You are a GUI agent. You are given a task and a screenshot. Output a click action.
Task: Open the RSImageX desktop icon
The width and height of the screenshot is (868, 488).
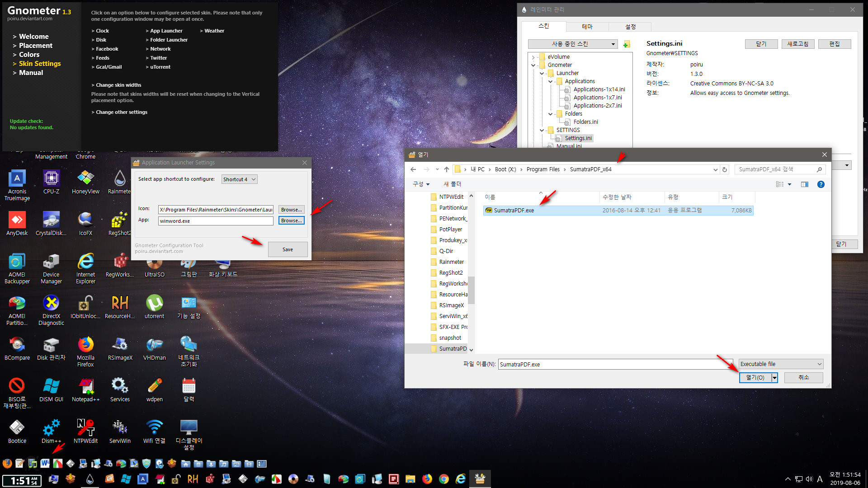120,348
